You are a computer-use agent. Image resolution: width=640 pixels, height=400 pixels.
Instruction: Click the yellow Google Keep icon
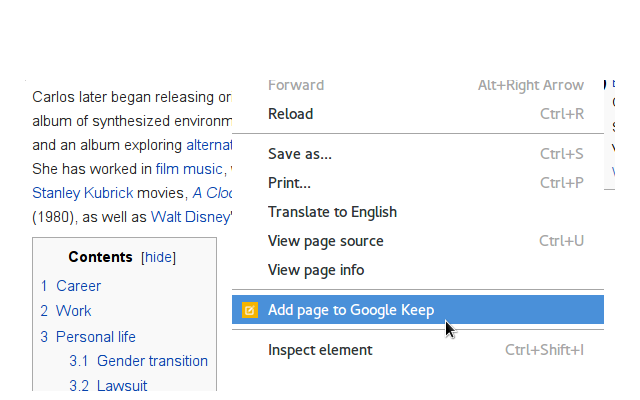(250, 310)
